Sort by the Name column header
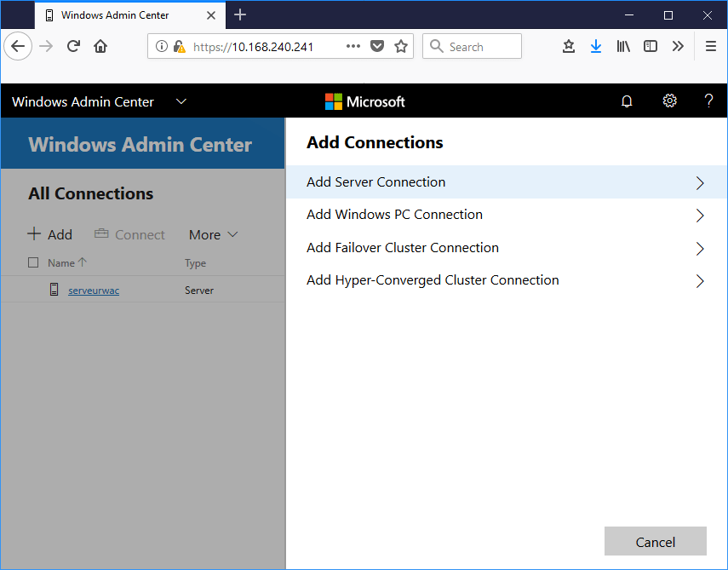Screen dimensions: 728x570 coord(67,263)
